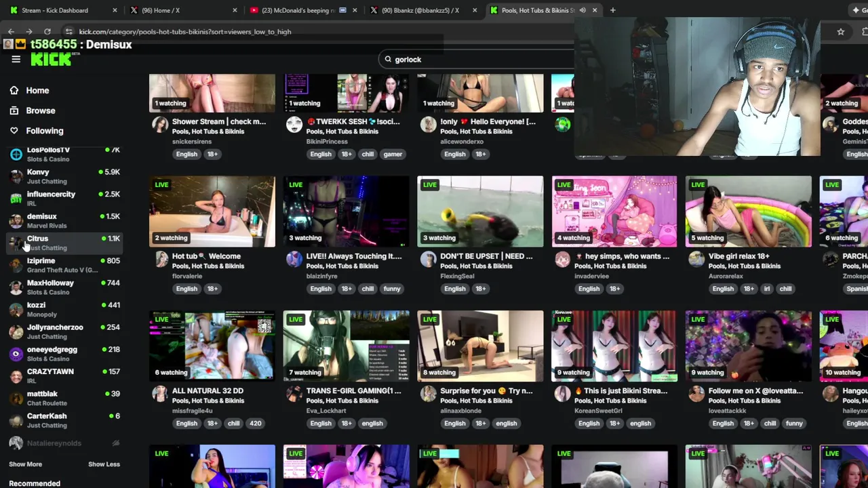This screenshot has width=868, height=488.
Task: Open CarterKash channel in sidebar
Action: click(66, 420)
